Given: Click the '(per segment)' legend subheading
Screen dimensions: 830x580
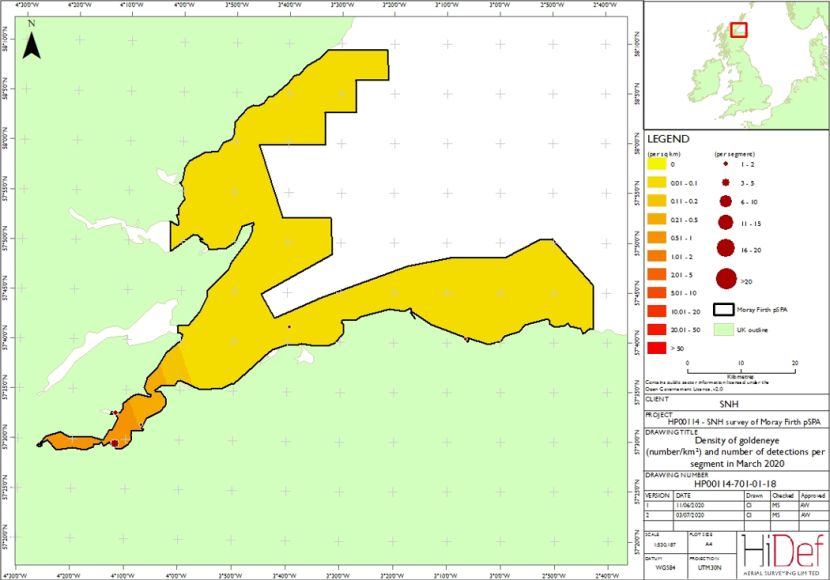Looking at the screenshot, I should pos(735,154).
